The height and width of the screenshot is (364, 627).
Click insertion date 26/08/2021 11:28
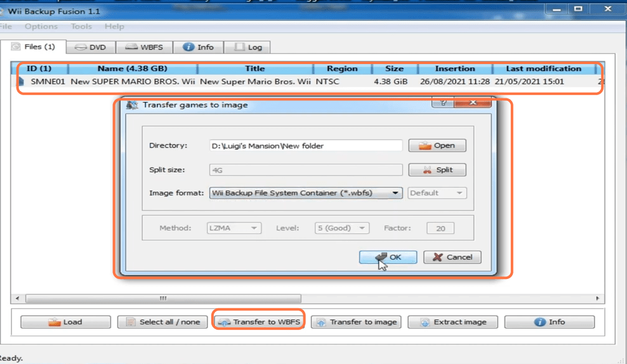tap(454, 82)
